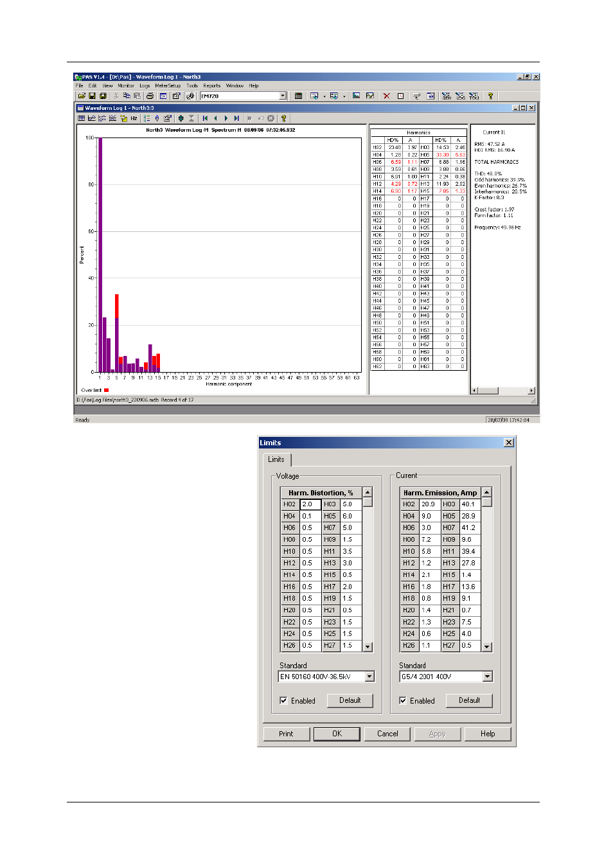613x868 pixels.
Task: Click the TOU setup icon
Action: point(474,96)
